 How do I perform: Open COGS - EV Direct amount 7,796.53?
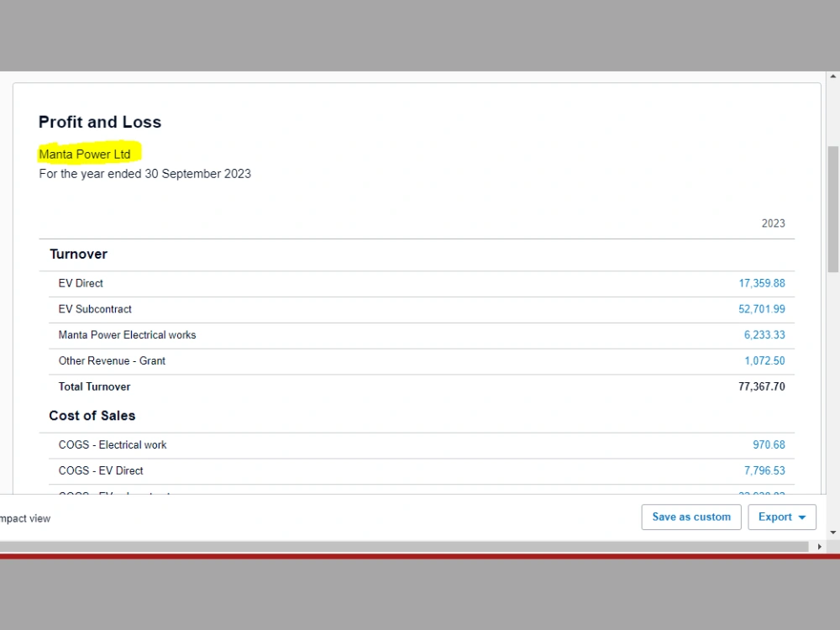764,470
